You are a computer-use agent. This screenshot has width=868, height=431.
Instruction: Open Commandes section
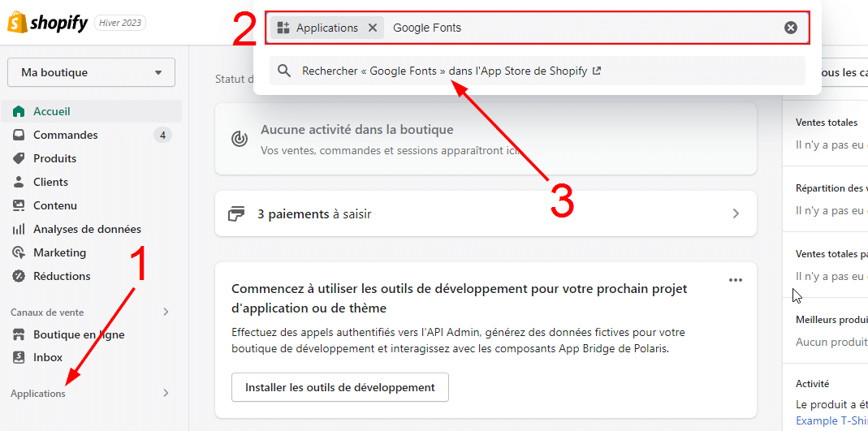(65, 135)
